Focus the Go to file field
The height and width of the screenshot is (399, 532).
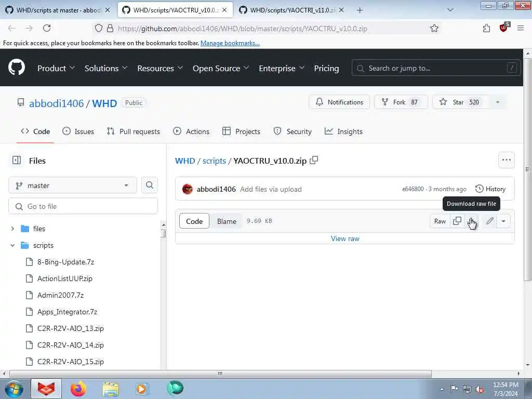pyautogui.click(x=83, y=206)
